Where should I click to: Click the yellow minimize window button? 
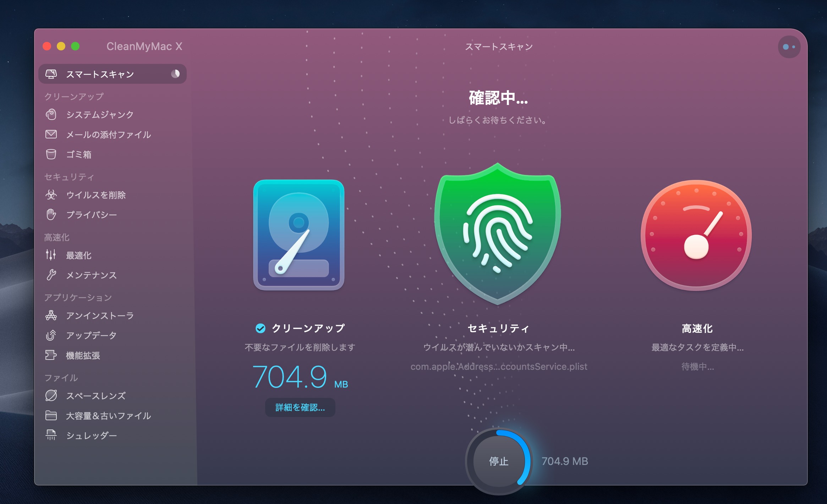coord(61,46)
